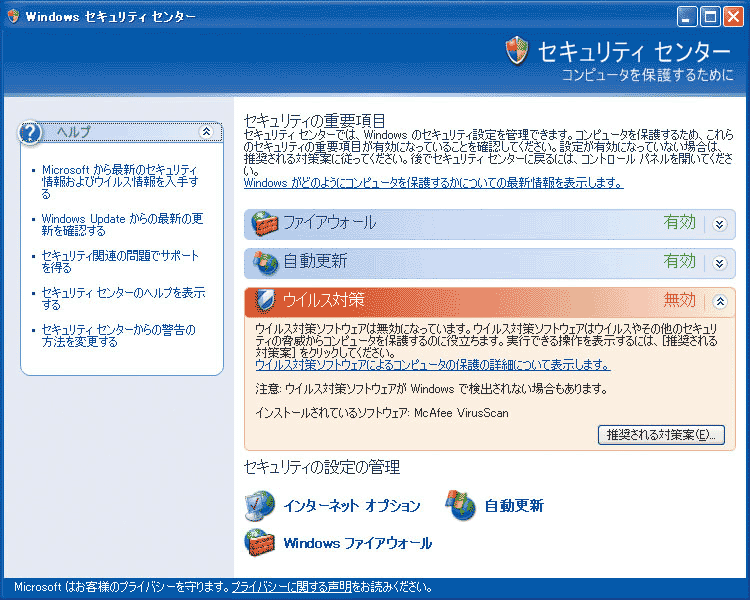Click the Windows ファイアウォール brick wall icon

pos(260,543)
